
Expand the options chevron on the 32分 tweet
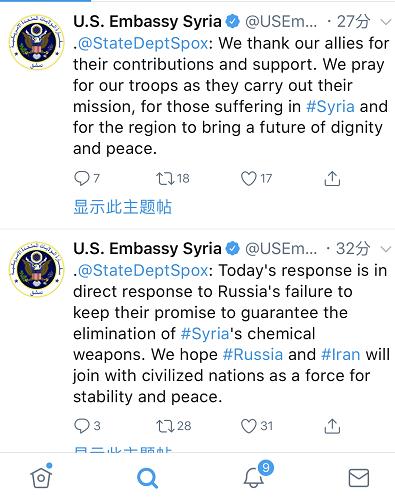coord(386,249)
